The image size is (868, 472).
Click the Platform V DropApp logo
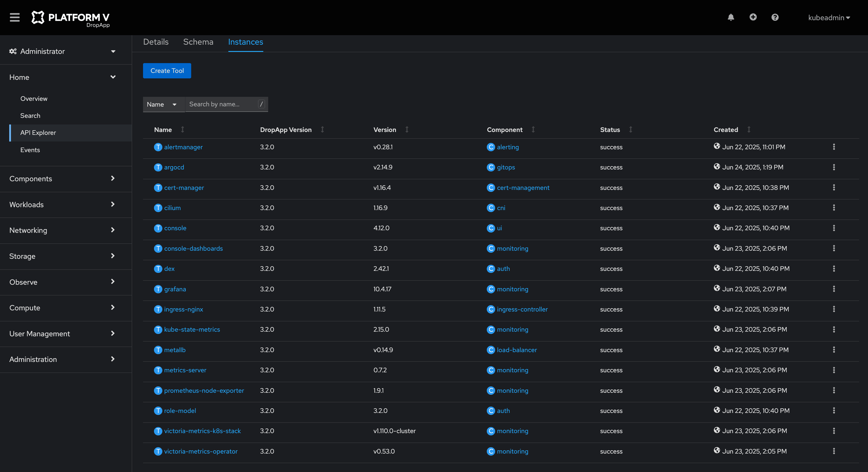[x=70, y=18]
